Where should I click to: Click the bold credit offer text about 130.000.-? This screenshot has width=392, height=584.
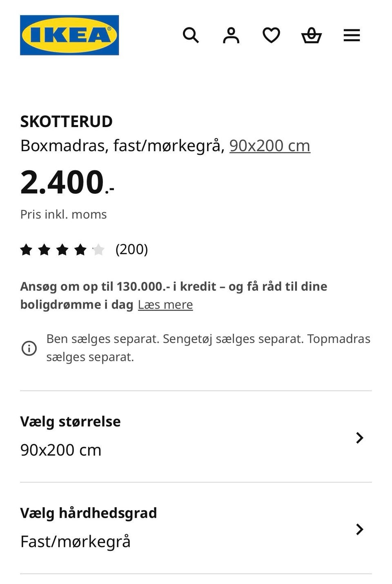174,286
